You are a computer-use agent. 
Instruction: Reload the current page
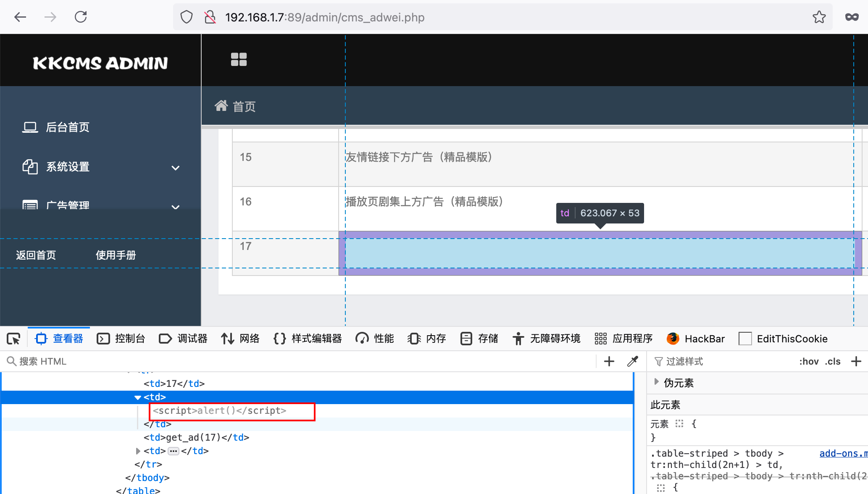81,17
